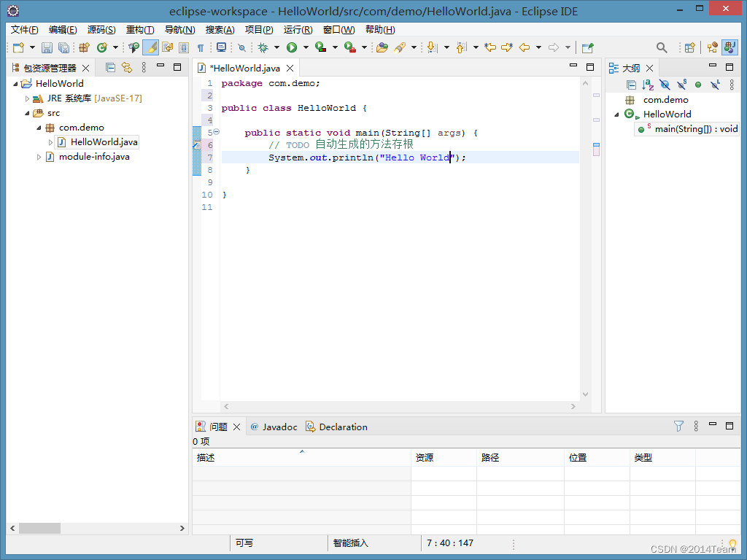Click the Debug bug icon

pyautogui.click(x=263, y=47)
